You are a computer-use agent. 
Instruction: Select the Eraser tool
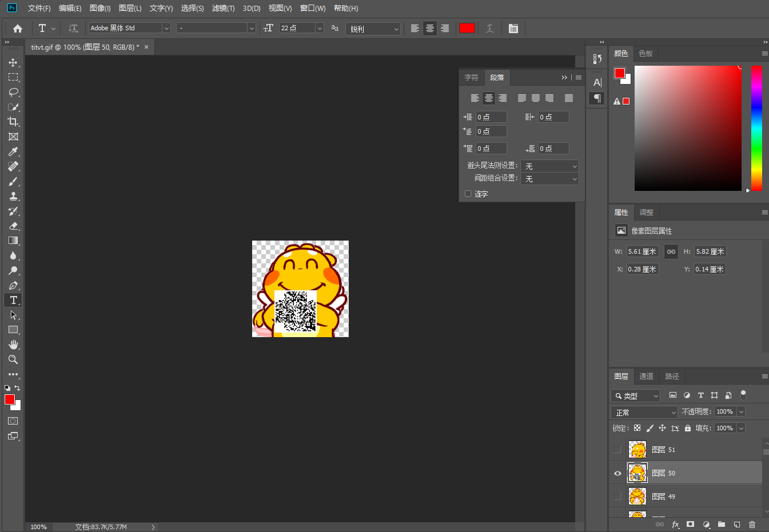coord(13,226)
